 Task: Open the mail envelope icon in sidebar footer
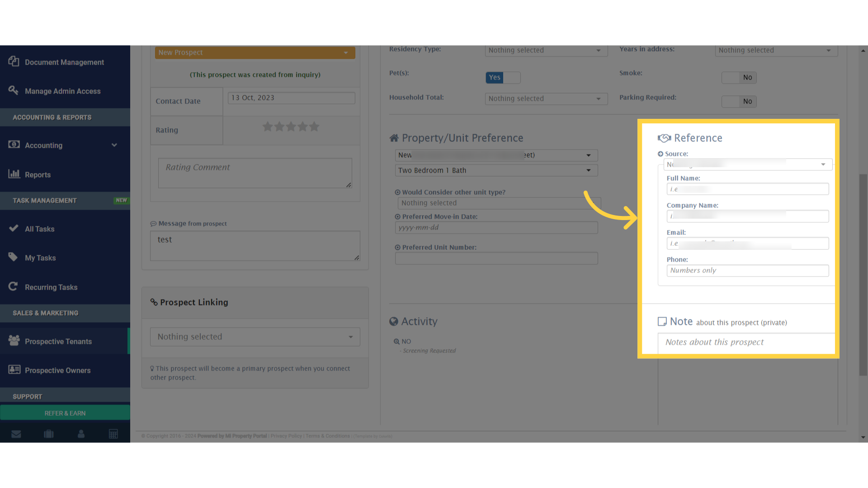16,434
